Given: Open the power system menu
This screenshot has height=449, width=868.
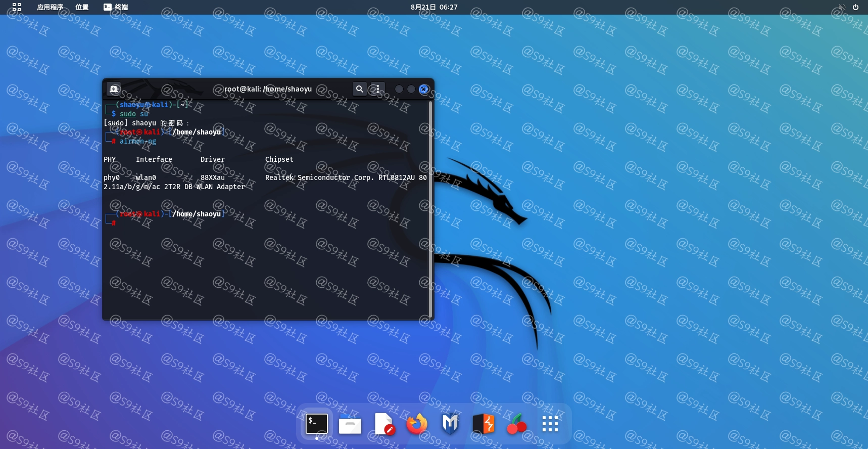Looking at the screenshot, I should [x=855, y=7].
